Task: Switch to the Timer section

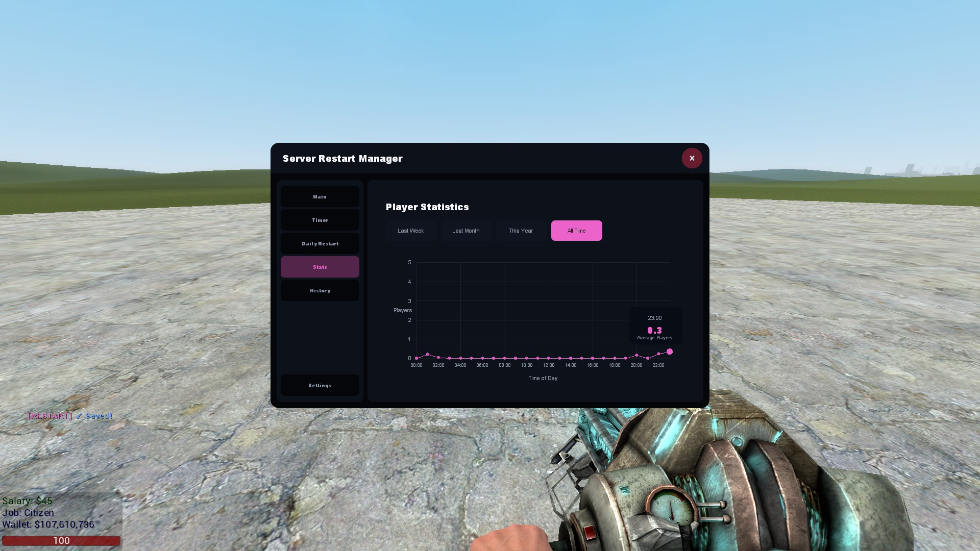Action: click(320, 220)
